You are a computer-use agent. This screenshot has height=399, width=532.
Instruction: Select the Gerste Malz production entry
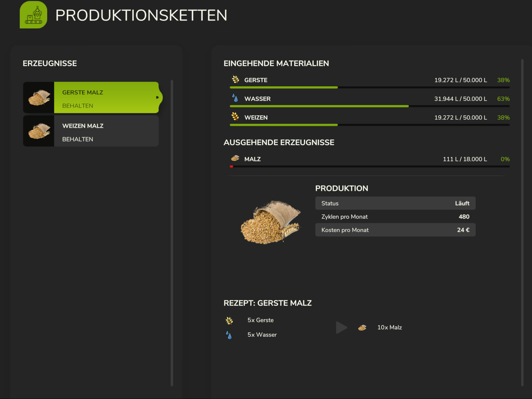click(x=106, y=98)
